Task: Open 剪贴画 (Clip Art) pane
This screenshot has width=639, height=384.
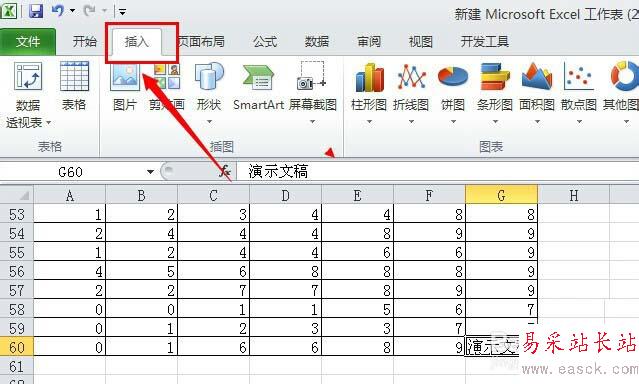Action: point(167,86)
